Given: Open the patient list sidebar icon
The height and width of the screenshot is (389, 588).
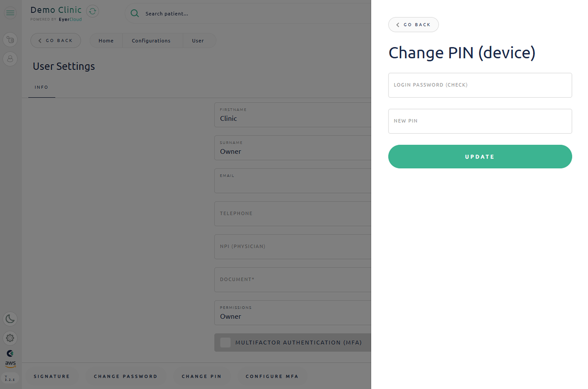Looking at the screenshot, I should [x=10, y=40].
